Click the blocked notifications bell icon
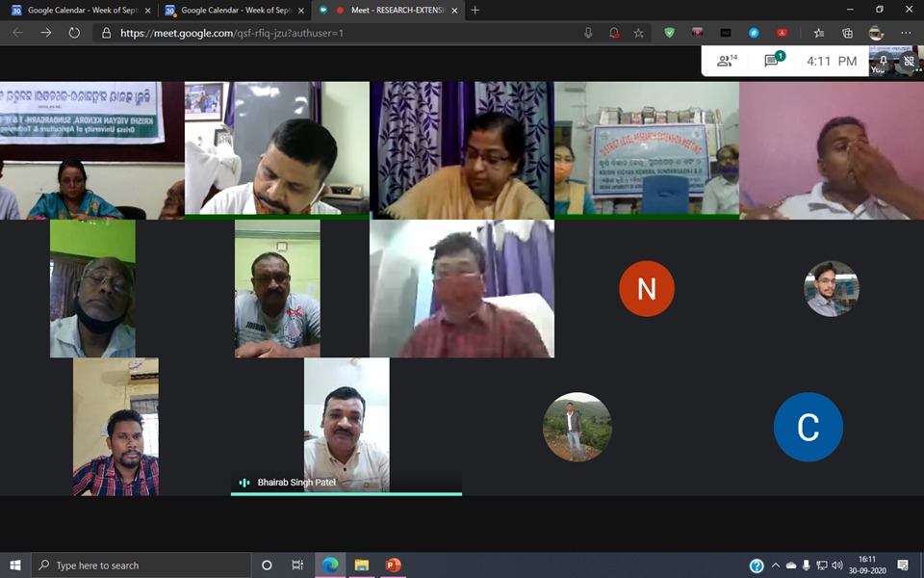This screenshot has width=924, height=578. click(x=613, y=33)
